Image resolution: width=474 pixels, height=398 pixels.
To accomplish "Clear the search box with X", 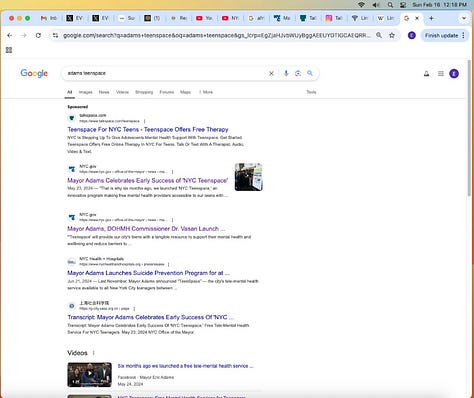I will (x=271, y=73).
